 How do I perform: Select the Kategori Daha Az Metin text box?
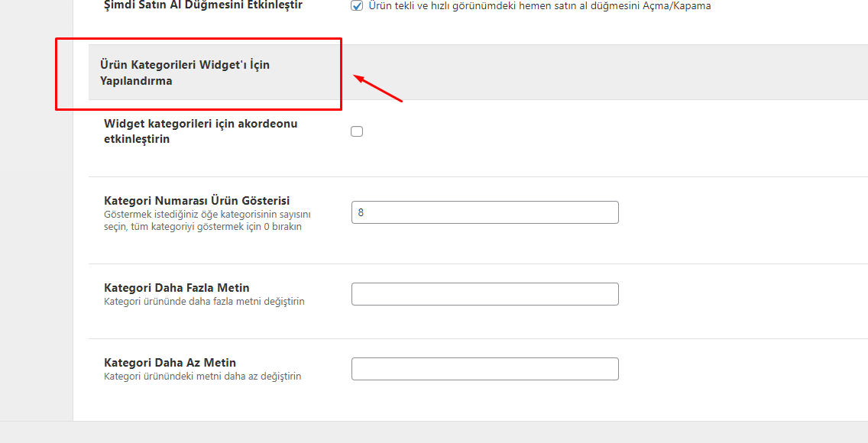point(485,369)
